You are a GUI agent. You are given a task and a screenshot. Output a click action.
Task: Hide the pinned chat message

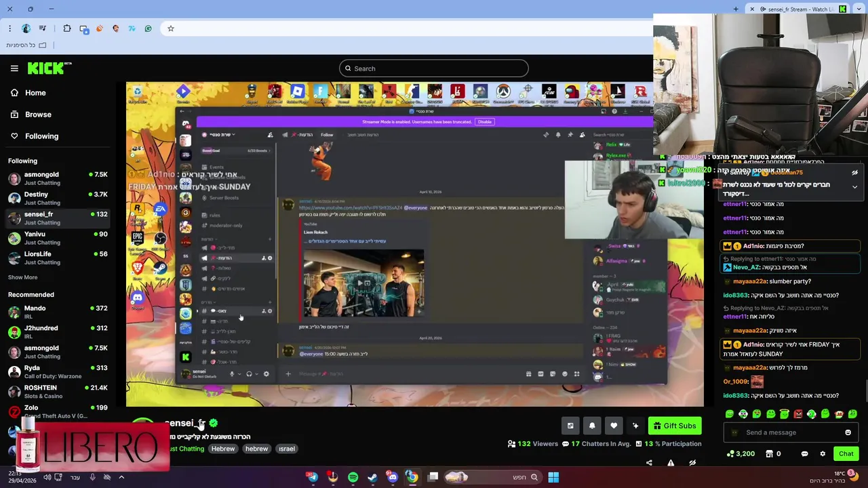tap(854, 172)
